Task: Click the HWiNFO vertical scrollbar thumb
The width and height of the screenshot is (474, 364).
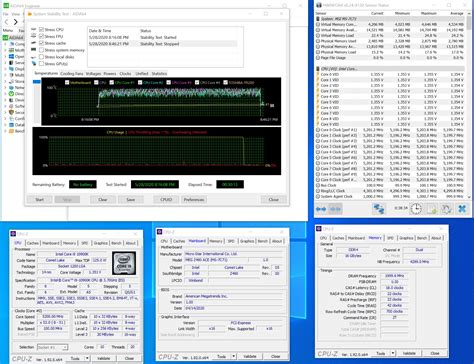Action: click(469, 22)
